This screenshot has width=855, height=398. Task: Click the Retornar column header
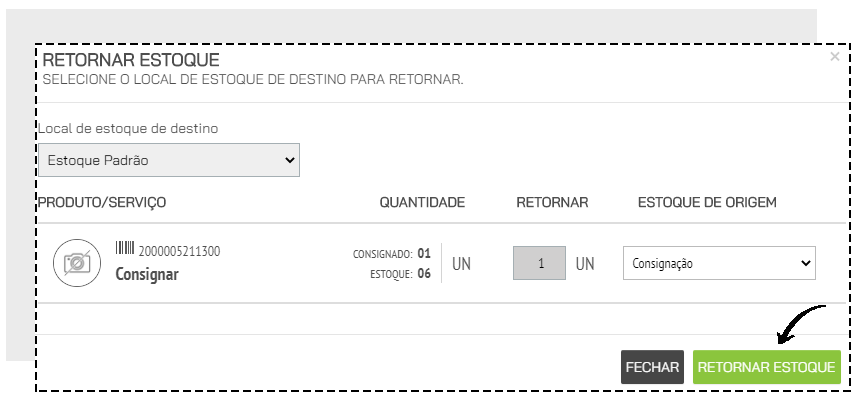pyautogui.click(x=552, y=202)
